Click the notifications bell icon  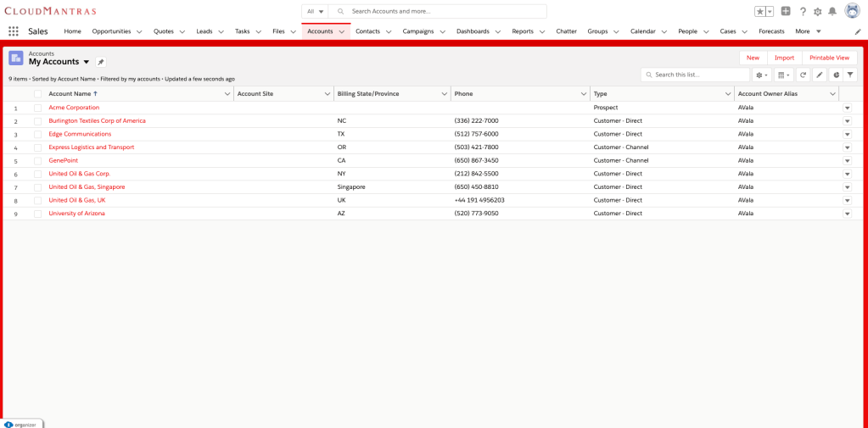pos(832,11)
